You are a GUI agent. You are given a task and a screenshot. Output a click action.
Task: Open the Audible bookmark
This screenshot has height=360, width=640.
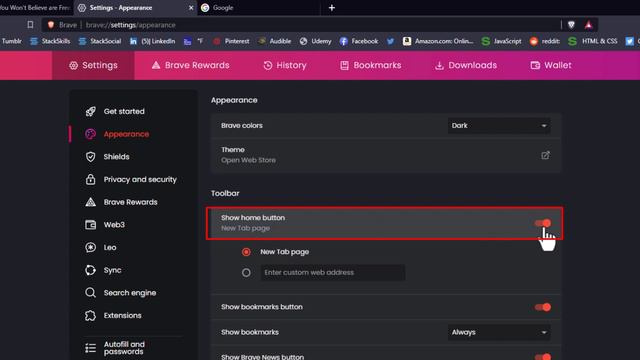click(x=275, y=41)
